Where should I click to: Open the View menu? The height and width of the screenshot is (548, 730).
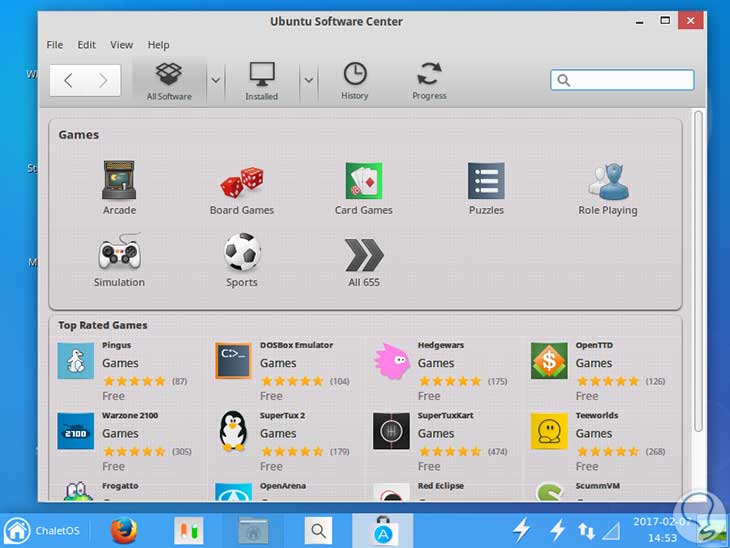122,45
